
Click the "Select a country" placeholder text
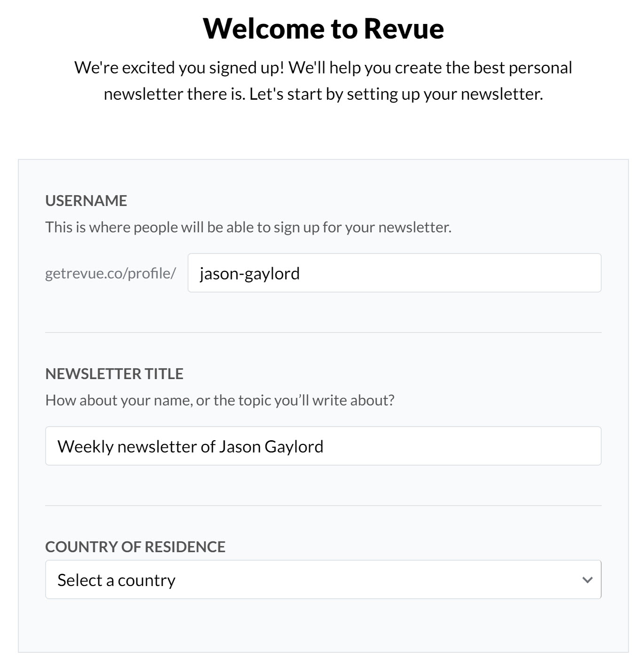tap(116, 580)
